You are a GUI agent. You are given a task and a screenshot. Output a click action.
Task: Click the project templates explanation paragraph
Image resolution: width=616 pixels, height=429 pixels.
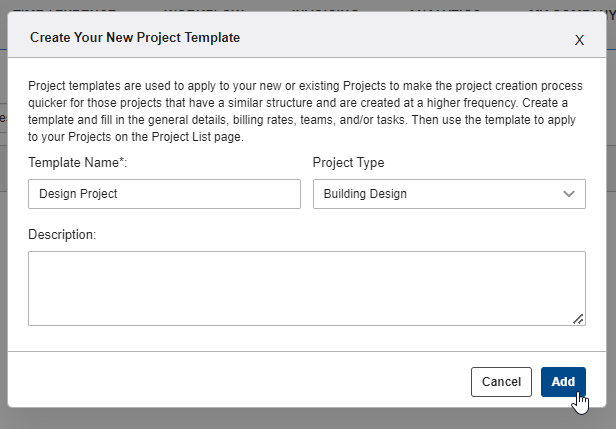(305, 111)
